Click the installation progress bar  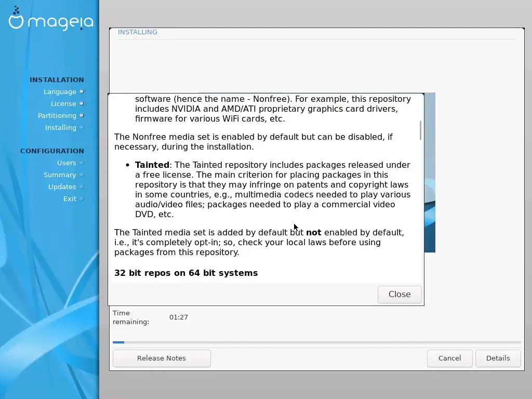[x=316, y=342]
